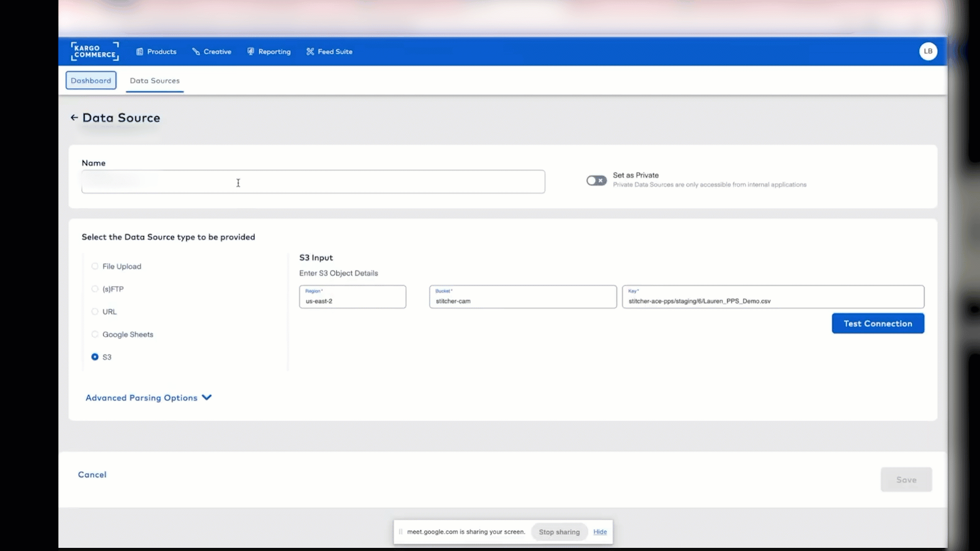
Task: Click the Reporting monitor icon
Action: (x=251, y=51)
